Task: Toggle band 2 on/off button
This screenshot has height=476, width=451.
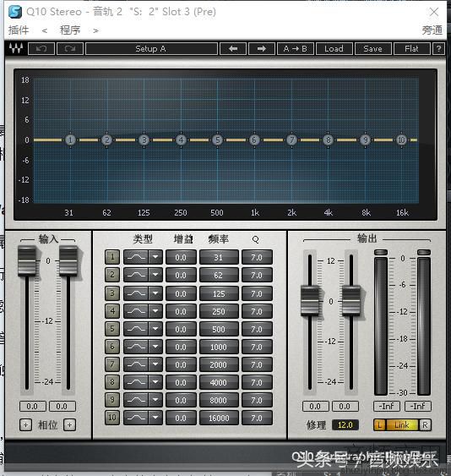Action: (x=112, y=275)
